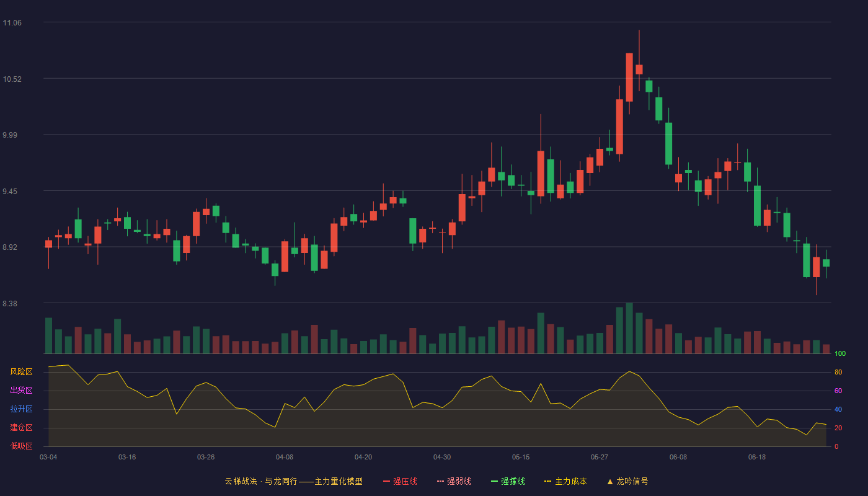Screen dimensions: 868x496
Task: Select the 03-04 date label
Action: (48, 457)
